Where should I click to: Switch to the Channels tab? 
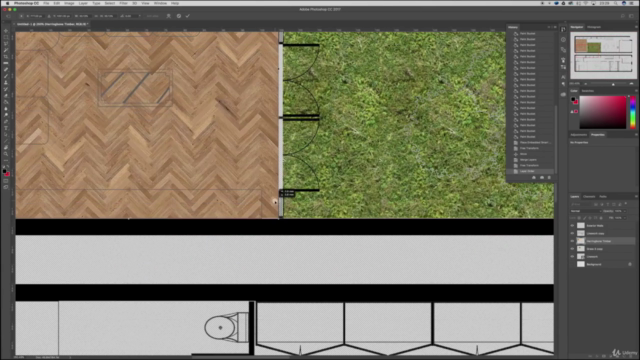[589, 197]
